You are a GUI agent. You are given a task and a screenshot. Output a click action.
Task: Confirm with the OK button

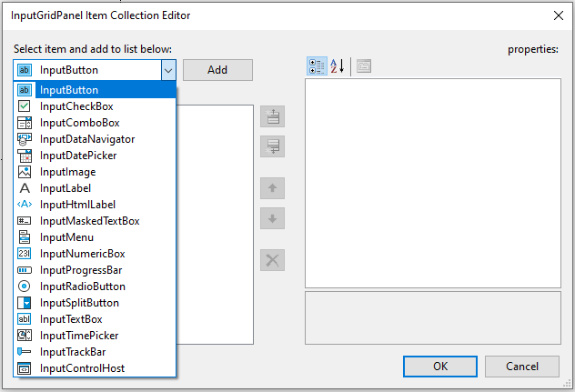[x=440, y=366]
